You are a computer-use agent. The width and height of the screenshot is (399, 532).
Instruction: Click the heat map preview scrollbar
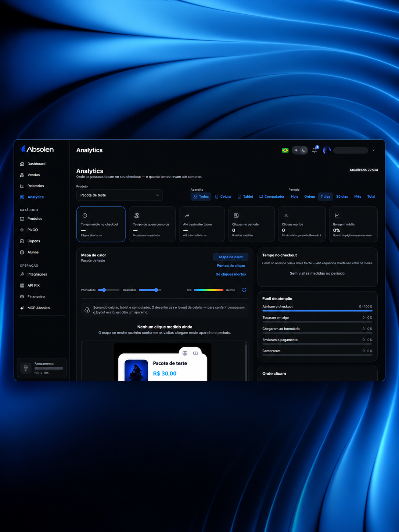246,361
